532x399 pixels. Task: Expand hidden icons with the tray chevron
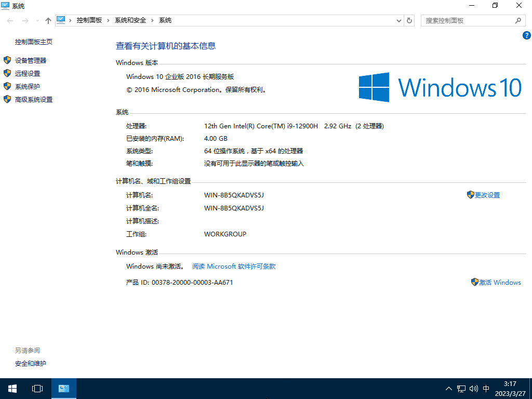(448, 388)
